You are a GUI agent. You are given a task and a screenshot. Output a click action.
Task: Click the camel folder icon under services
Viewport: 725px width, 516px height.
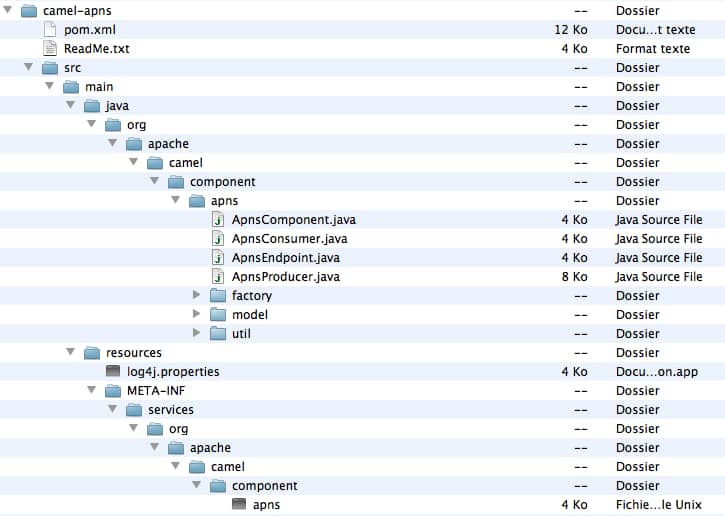point(197,467)
